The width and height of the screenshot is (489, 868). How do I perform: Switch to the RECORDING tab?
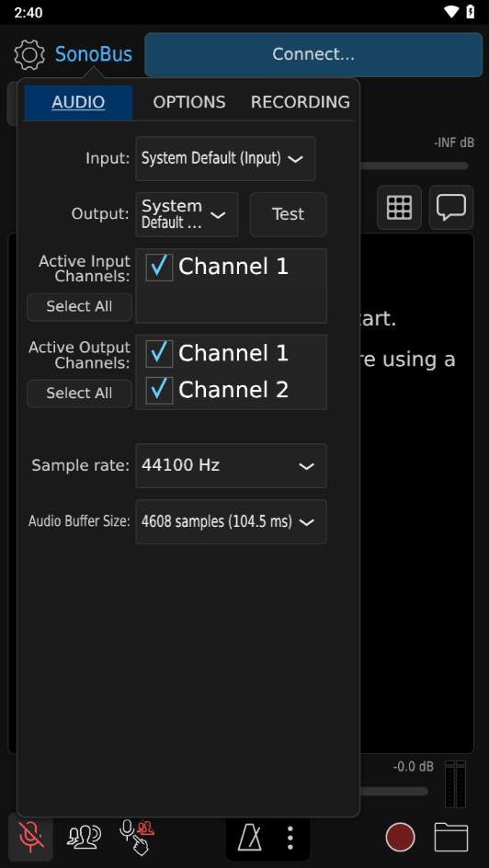(x=301, y=102)
